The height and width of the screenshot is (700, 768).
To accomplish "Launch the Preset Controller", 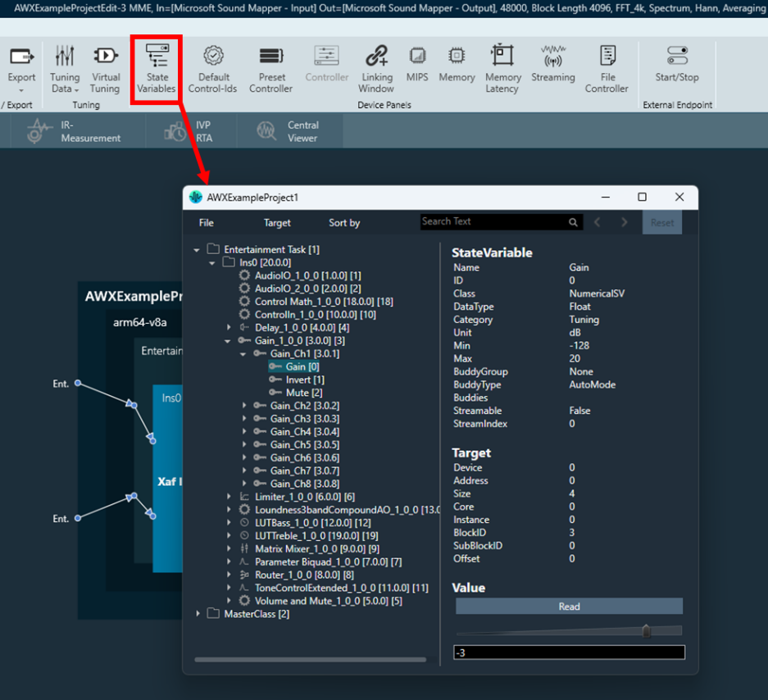I will pyautogui.click(x=270, y=69).
